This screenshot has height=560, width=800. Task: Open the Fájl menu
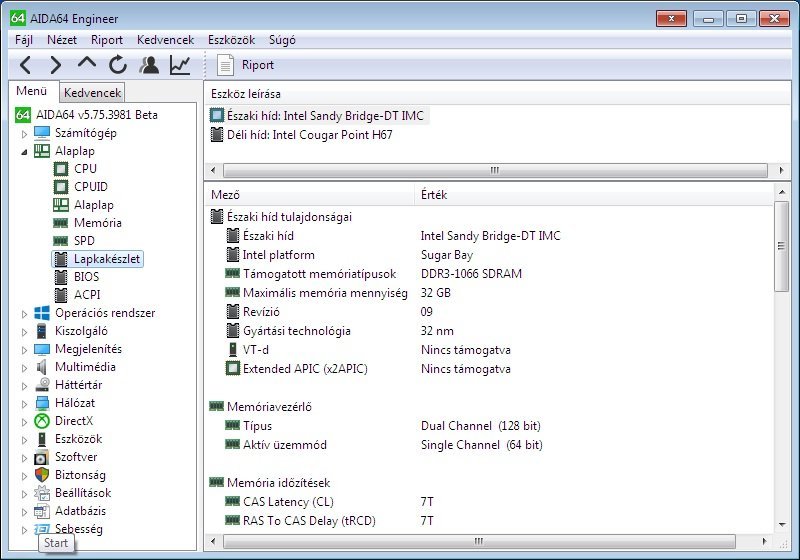[24, 40]
